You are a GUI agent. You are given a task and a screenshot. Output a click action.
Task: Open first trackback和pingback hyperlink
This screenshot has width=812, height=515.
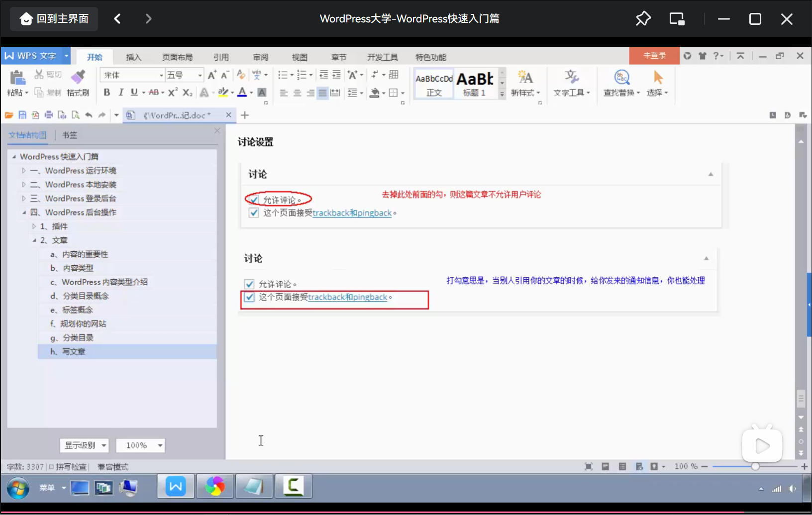[x=352, y=213]
